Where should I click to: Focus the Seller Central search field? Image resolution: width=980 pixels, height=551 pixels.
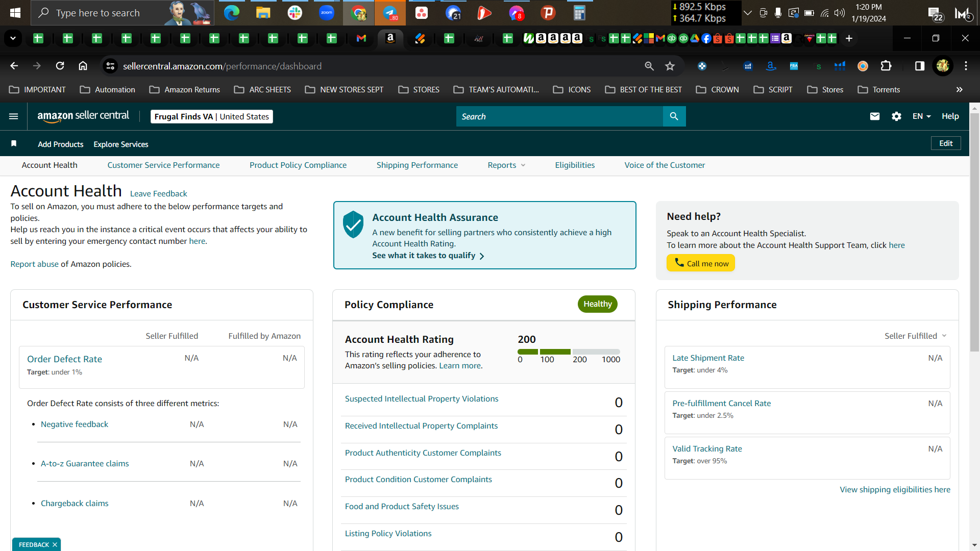[x=559, y=116]
